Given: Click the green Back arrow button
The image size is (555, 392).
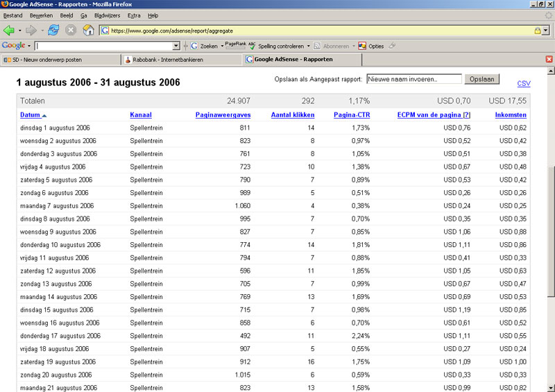Looking at the screenshot, I should coord(9,31).
